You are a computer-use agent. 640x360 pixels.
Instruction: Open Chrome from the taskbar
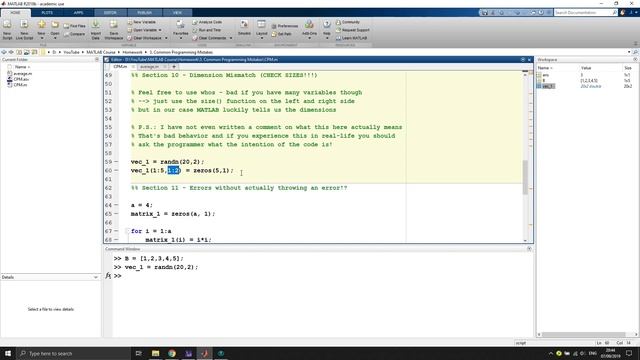click(x=172, y=353)
